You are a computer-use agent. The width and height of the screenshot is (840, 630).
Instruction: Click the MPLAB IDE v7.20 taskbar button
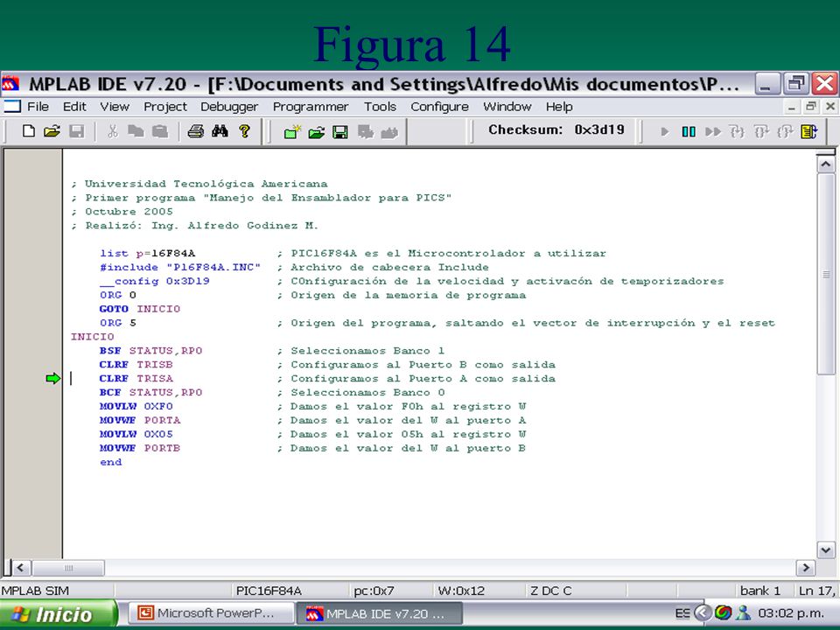point(379,613)
